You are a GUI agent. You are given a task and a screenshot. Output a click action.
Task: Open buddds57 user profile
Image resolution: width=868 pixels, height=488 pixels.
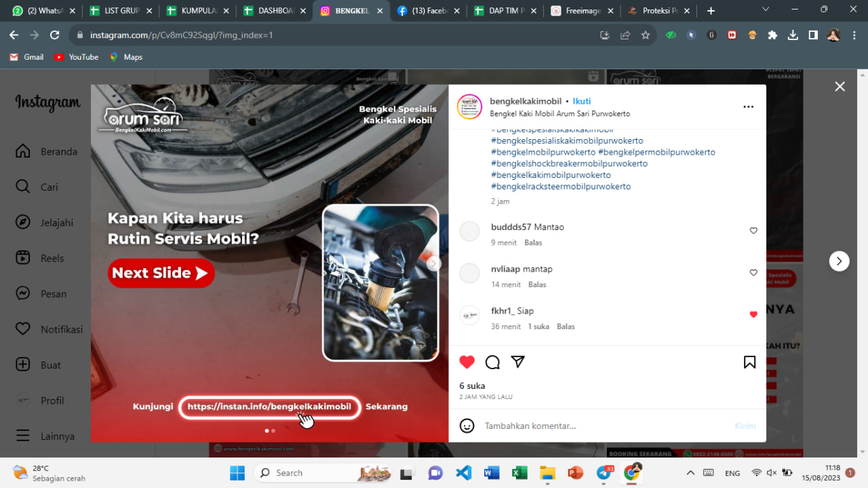[511, 227]
